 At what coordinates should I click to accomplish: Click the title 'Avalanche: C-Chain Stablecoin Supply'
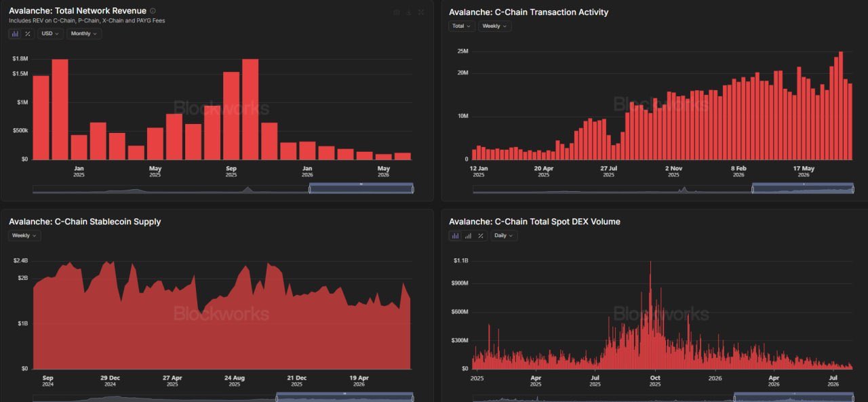coord(85,222)
